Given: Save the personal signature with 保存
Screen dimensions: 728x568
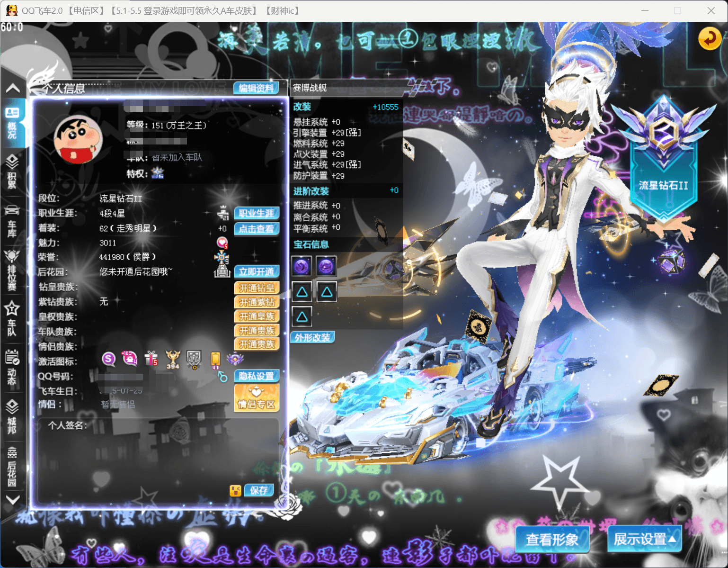Looking at the screenshot, I should tap(259, 490).
